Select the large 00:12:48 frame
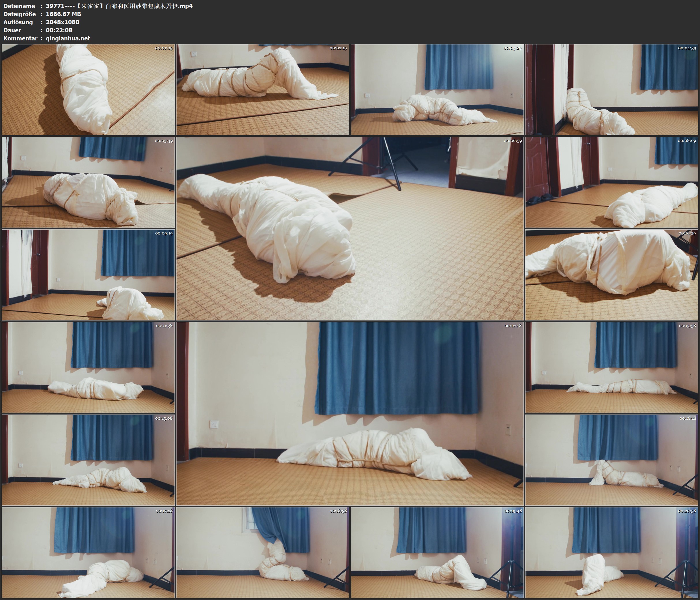700x600 pixels. click(x=350, y=414)
